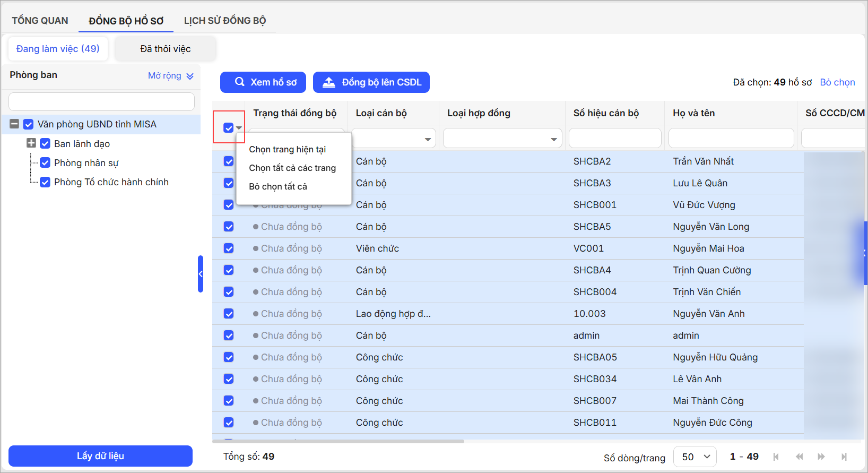Image resolution: width=868 pixels, height=473 pixels.
Task: Go to first page pagination icon
Action: [776, 457]
